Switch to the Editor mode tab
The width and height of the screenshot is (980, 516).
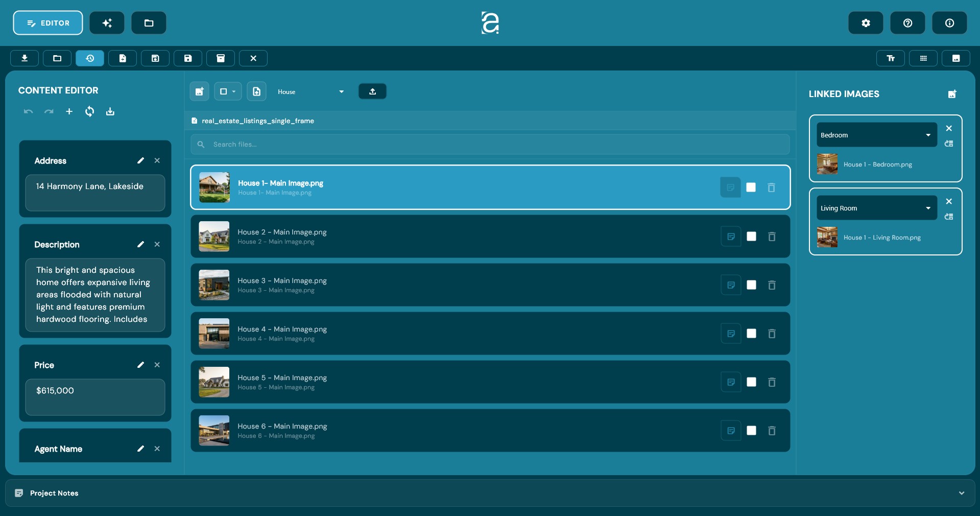tap(47, 22)
